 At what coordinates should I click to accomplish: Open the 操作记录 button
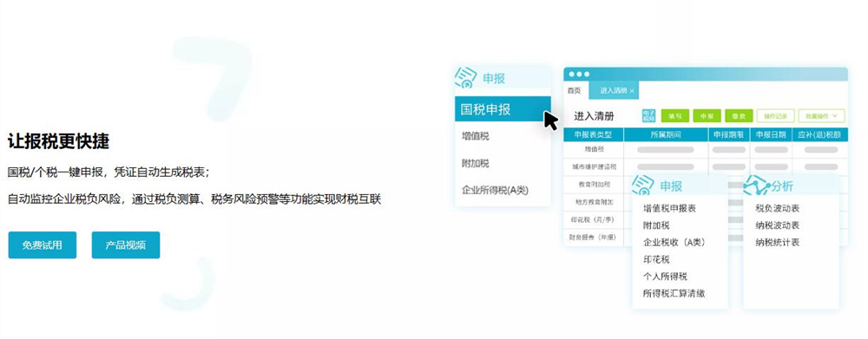tap(775, 116)
